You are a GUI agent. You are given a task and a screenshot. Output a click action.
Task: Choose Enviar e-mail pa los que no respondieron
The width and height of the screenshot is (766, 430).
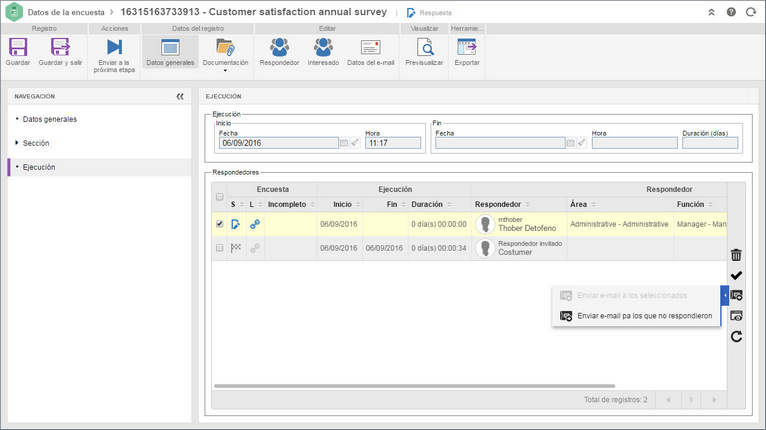[x=636, y=316]
